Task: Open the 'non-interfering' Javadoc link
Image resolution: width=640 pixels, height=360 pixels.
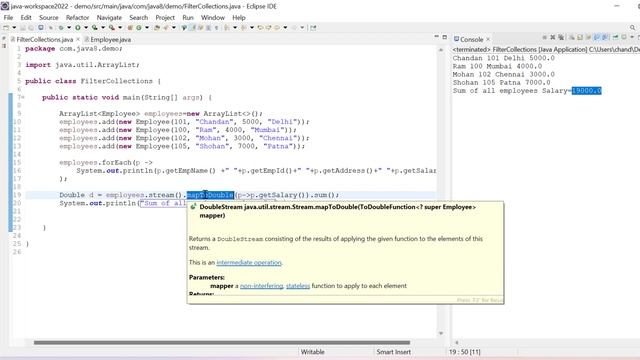Action: coord(261,286)
